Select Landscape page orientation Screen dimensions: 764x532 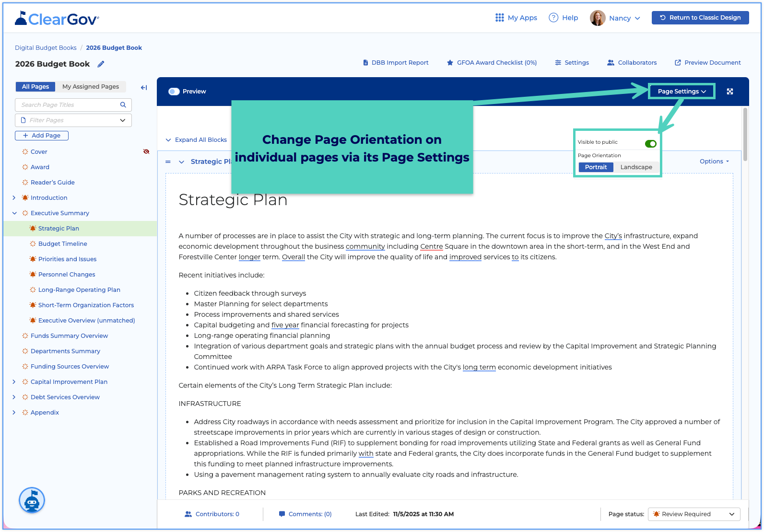click(x=636, y=167)
